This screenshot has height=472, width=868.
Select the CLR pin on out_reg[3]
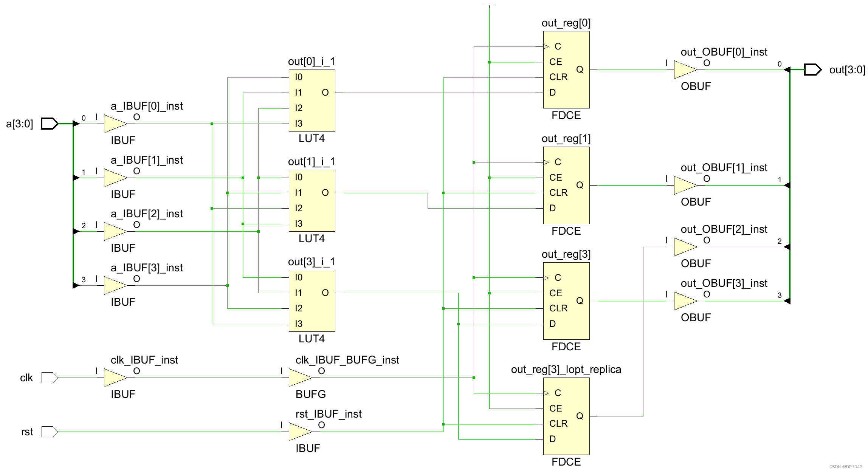(x=559, y=308)
